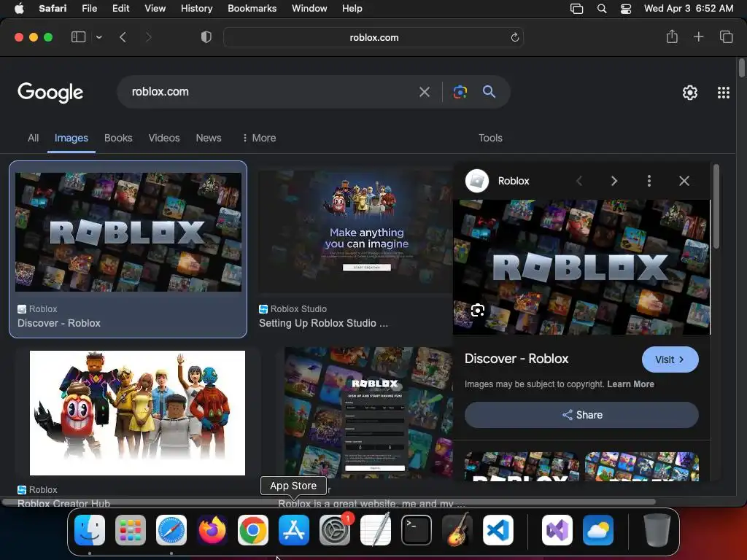747x560 pixels.
Task: Go back to the previous page
Action: coord(123,37)
